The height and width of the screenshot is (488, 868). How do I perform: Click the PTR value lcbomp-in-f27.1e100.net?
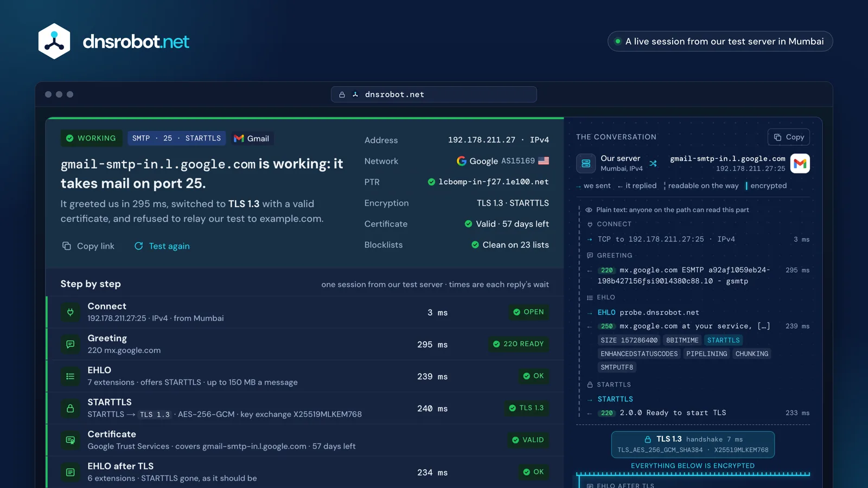click(494, 182)
